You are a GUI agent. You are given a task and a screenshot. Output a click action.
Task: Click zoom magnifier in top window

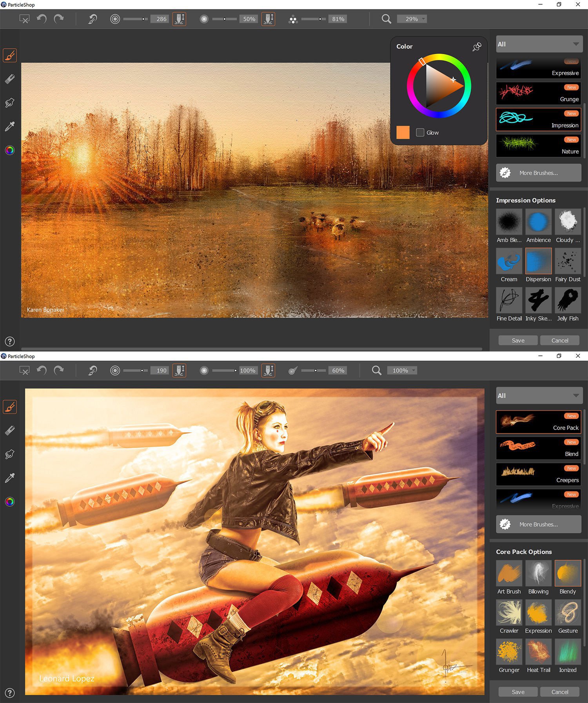(x=386, y=19)
